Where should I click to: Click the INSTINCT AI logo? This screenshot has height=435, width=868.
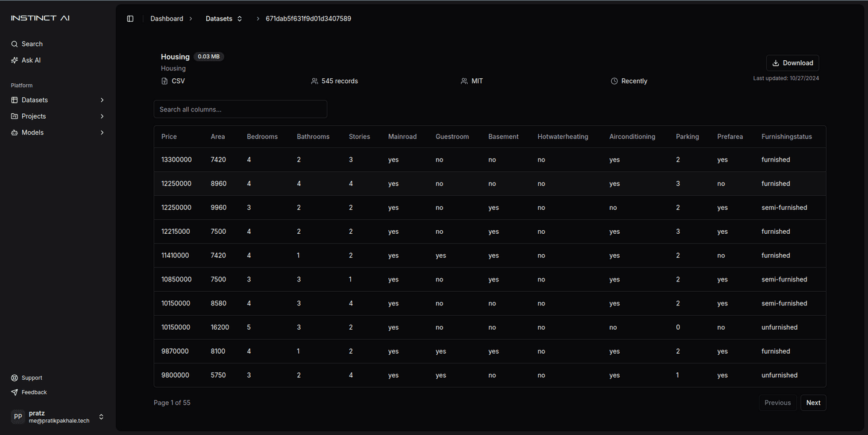pos(40,18)
